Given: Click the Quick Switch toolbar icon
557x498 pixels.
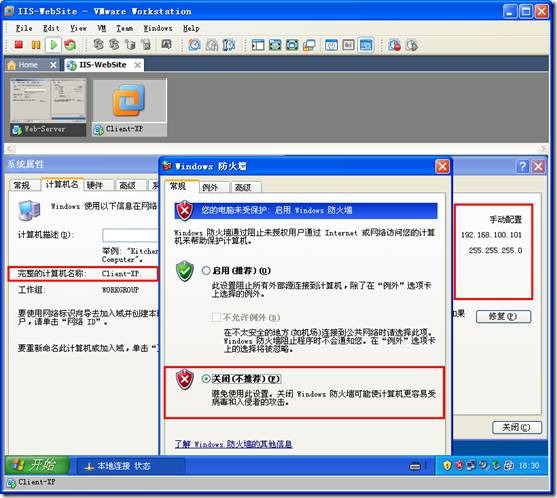Looking at the screenshot, I should point(292,45).
